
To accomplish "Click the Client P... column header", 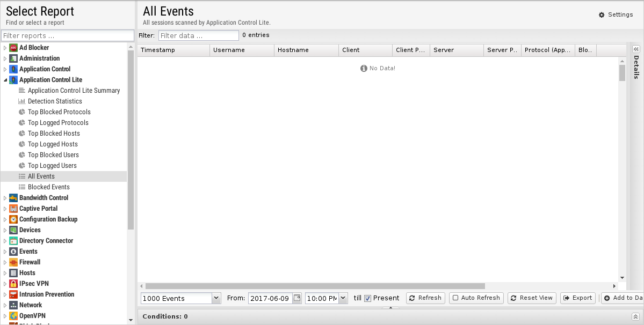I will click(x=411, y=50).
